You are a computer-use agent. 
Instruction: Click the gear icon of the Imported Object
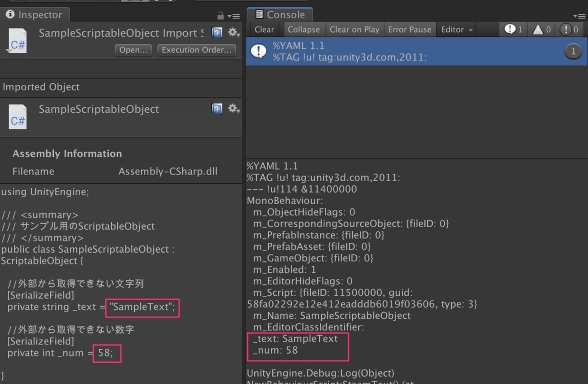pos(233,109)
